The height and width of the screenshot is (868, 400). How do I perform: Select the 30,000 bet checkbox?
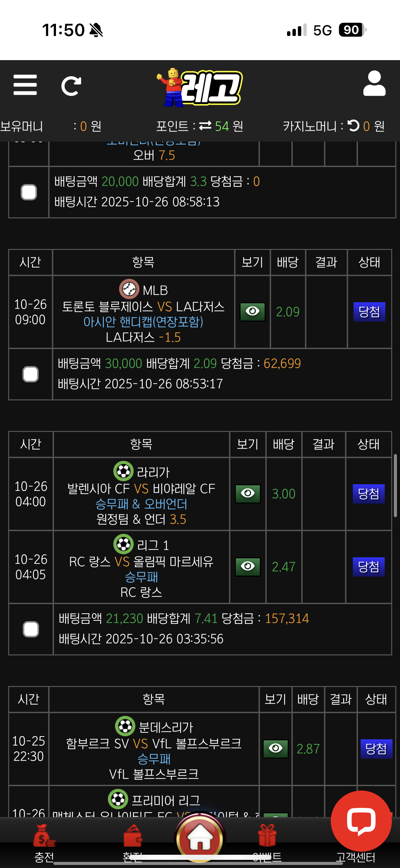[31, 374]
